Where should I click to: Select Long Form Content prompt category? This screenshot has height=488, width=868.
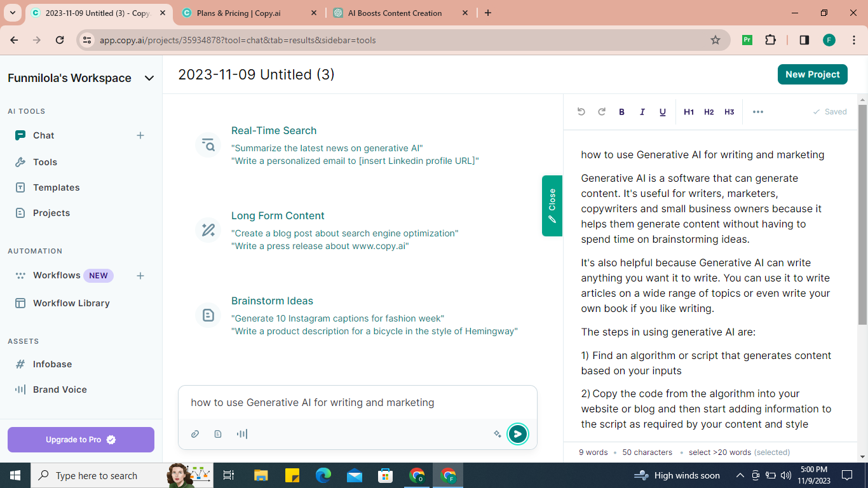[278, 215]
